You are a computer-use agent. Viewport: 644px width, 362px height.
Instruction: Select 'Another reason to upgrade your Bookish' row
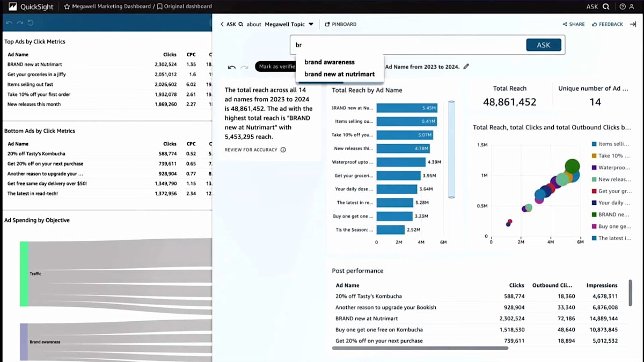click(386, 307)
